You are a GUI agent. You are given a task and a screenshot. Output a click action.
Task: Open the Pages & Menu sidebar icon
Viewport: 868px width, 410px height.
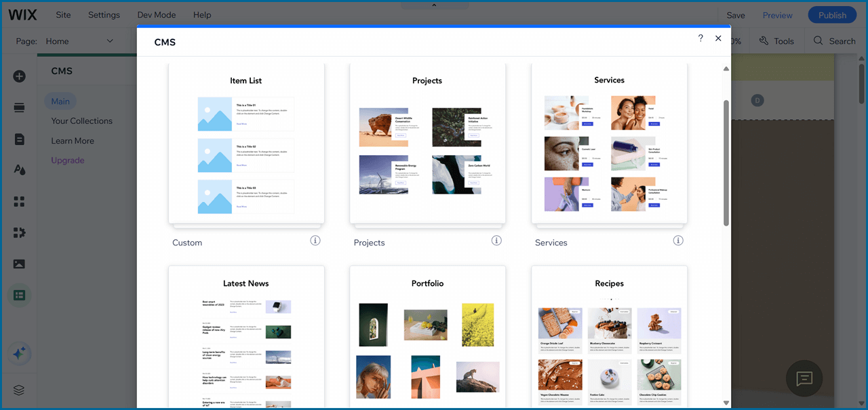click(19, 139)
